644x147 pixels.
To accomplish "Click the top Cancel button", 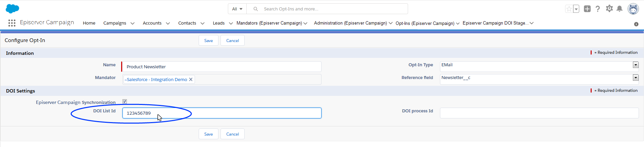I will coord(233,40).
